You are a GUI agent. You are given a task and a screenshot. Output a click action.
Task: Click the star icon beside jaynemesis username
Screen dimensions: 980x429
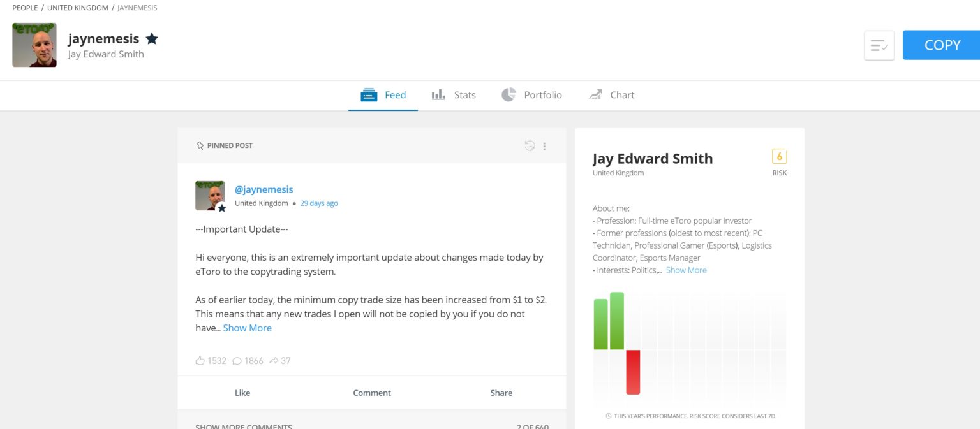[152, 39]
